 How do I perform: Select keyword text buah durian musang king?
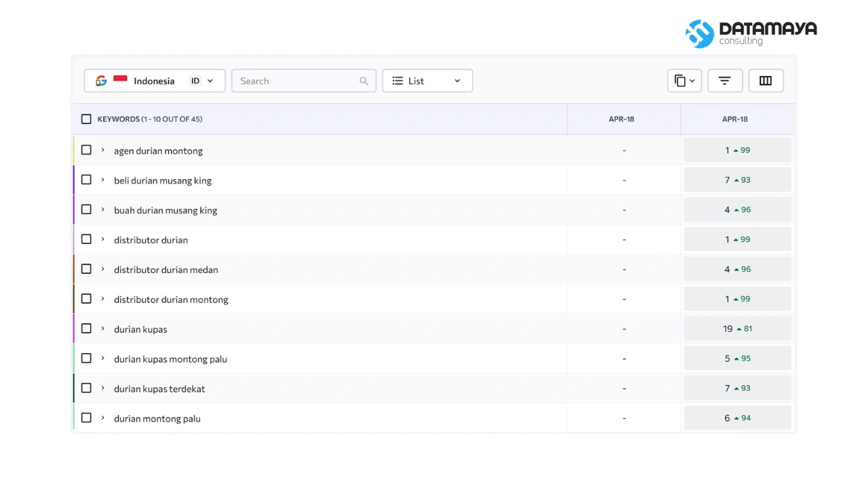165,210
